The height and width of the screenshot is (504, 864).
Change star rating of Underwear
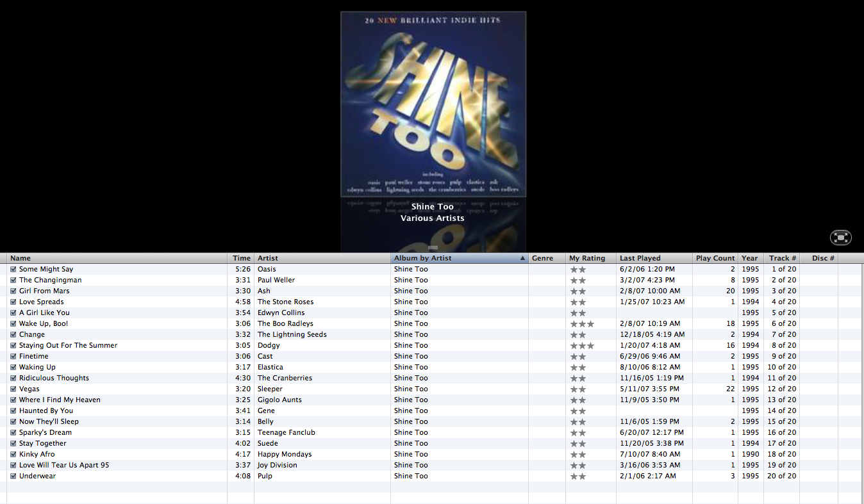(578, 476)
